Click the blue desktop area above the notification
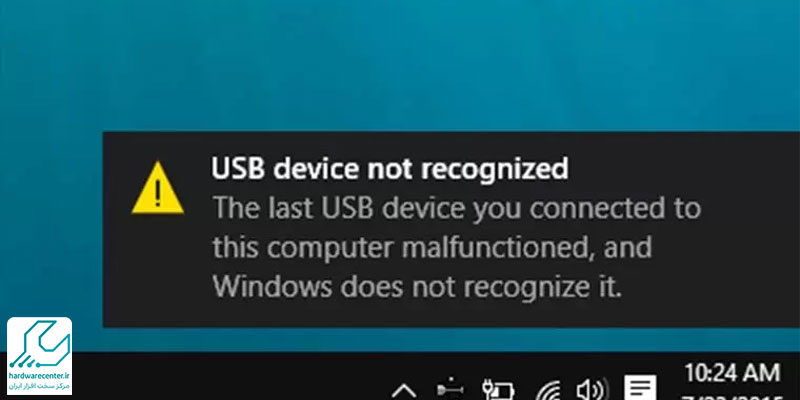800x400 pixels. [400, 65]
